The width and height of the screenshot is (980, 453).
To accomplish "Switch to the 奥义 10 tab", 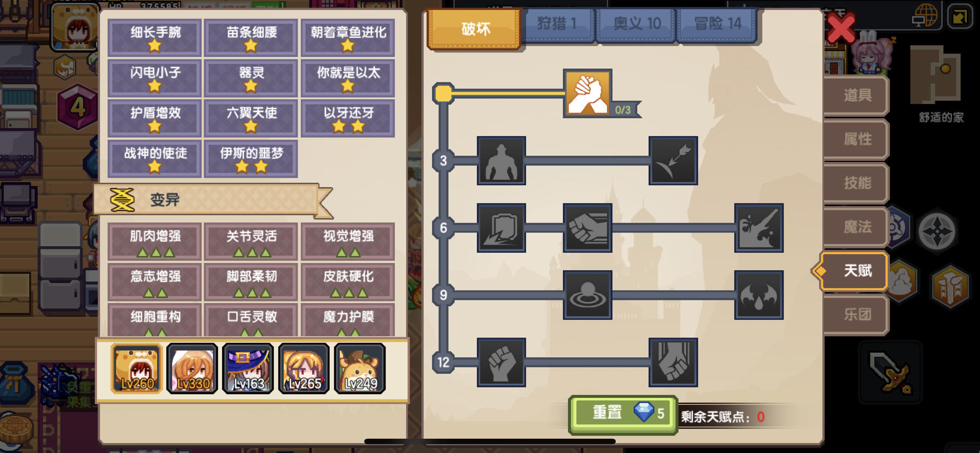I will pos(637,24).
